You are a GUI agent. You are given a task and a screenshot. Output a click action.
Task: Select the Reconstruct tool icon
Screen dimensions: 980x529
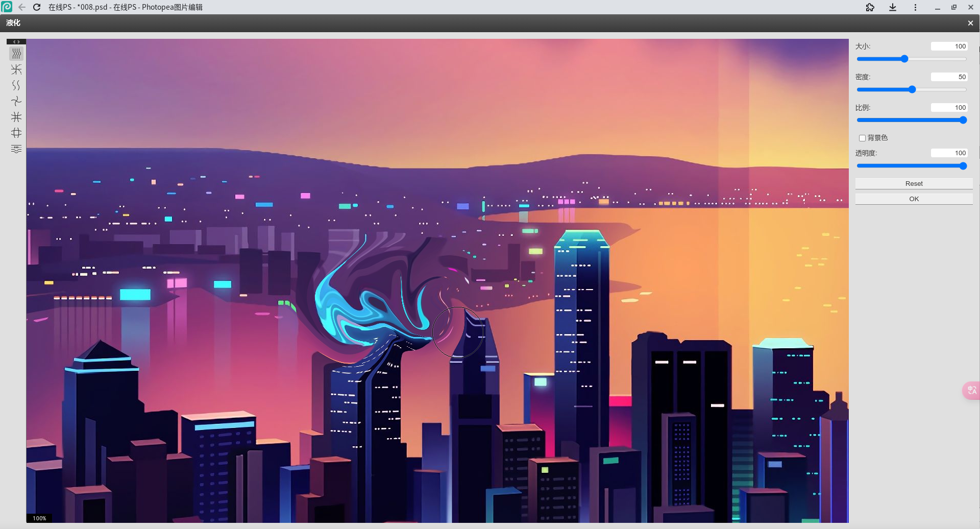[x=16, y=69]
